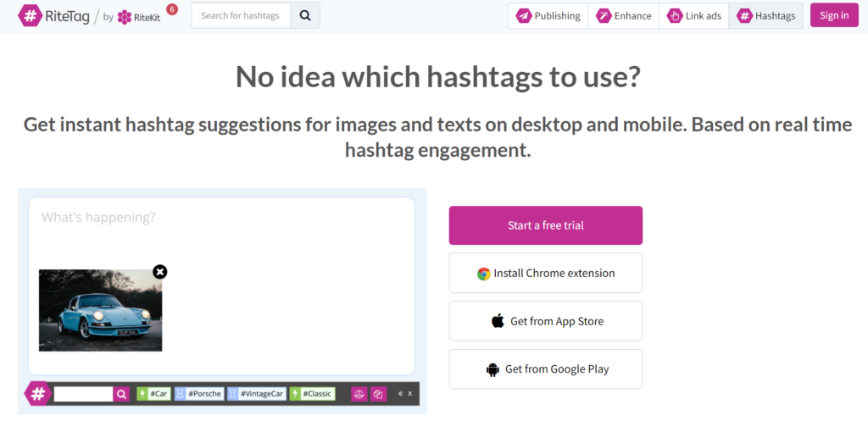This screenshot has width=868, height=421.
Task: Click the search magnifier in the top bar
Action: click(305, 15)
